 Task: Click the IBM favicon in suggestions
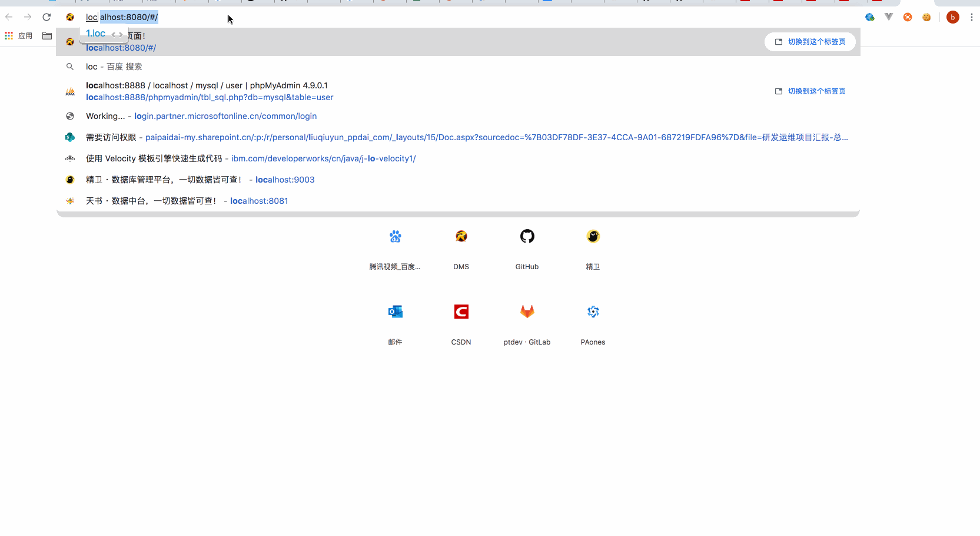click(x=70, y=158)
